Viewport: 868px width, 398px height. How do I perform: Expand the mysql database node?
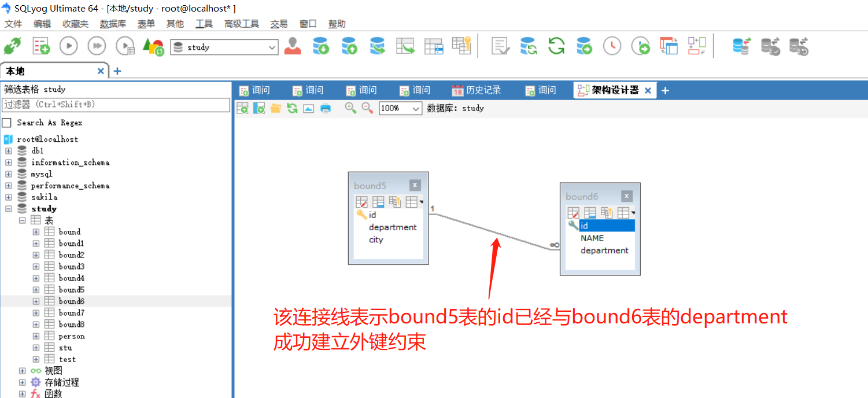point(9,174)
